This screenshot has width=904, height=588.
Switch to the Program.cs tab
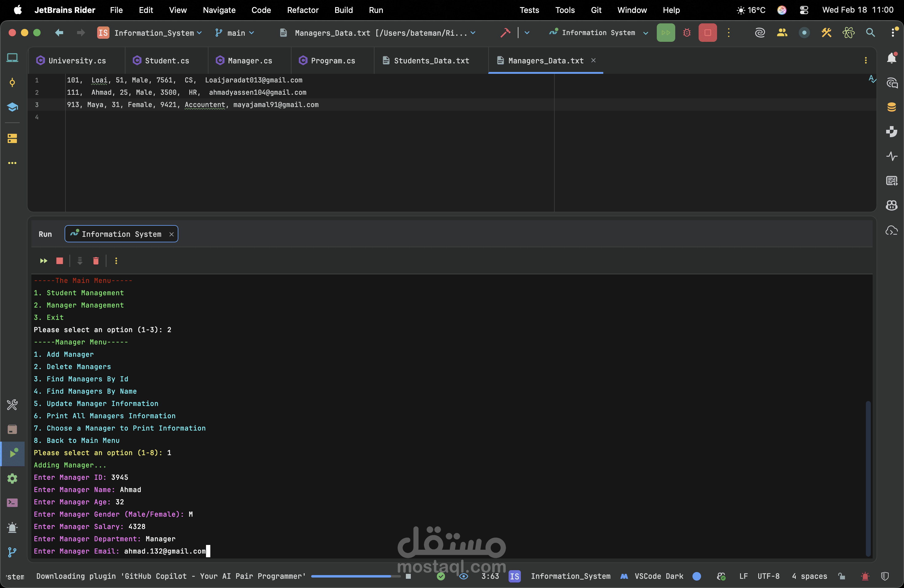coord(332,60)
